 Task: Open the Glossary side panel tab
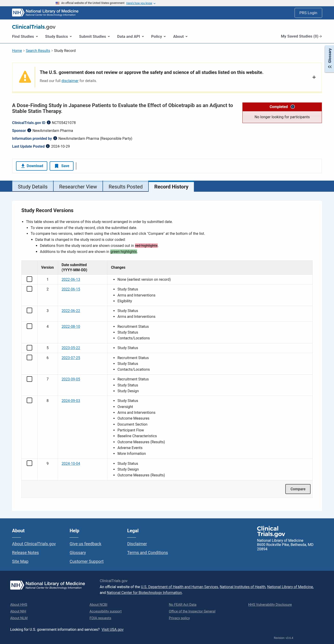(x=330, y=59)
